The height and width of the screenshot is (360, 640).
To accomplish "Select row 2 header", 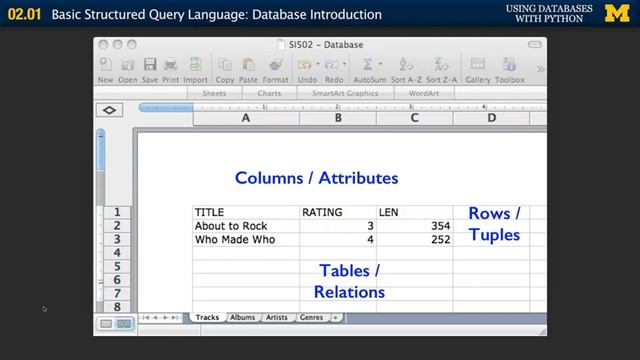I will click(x=117, y=226).
